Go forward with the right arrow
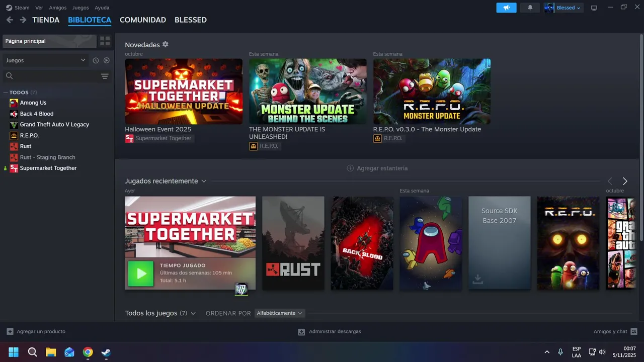This screenshot has width=644, height=362. click(23, 20)
